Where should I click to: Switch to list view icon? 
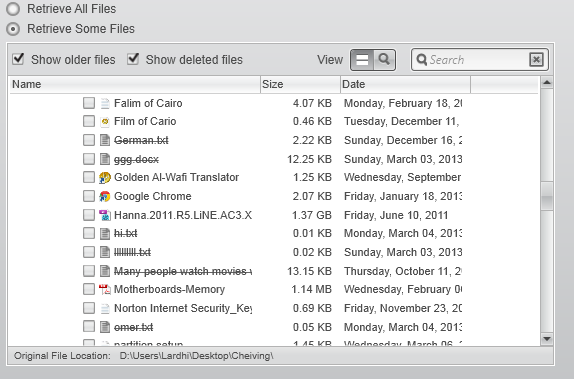[x=362, y=60]
